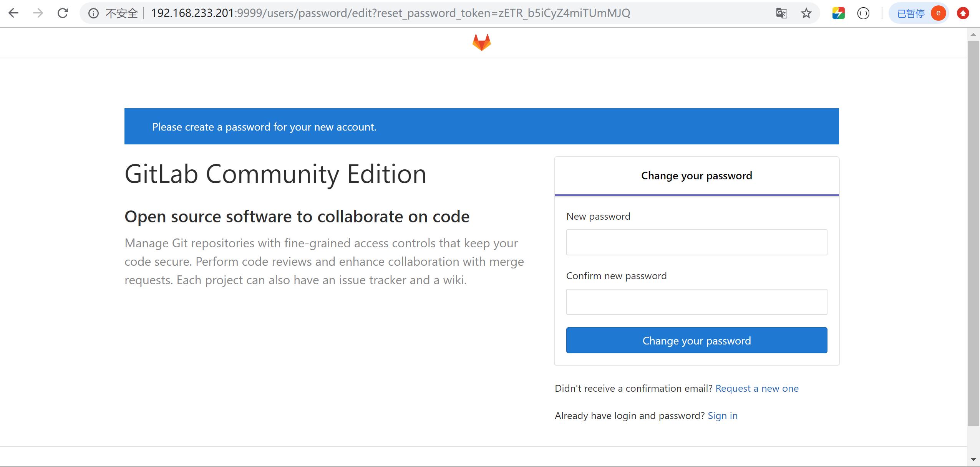Focus the Confirm new password field
The width and height of the screenshot is (980, 467).
(696, 302)
